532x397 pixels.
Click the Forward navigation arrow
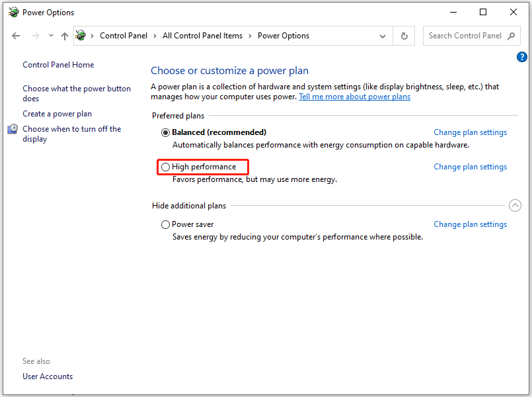click(x=35, y=36)
